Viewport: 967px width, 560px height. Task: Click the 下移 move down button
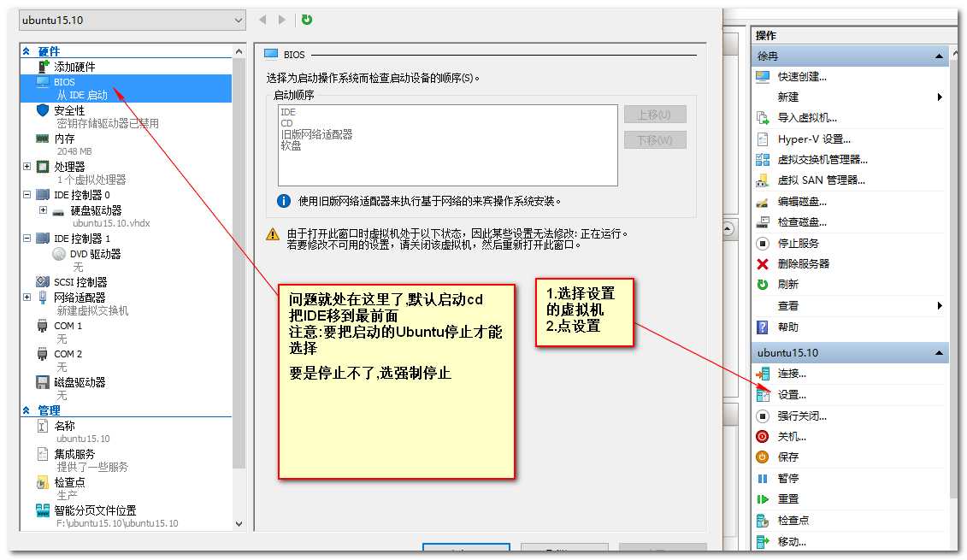[x=655, y=140]
